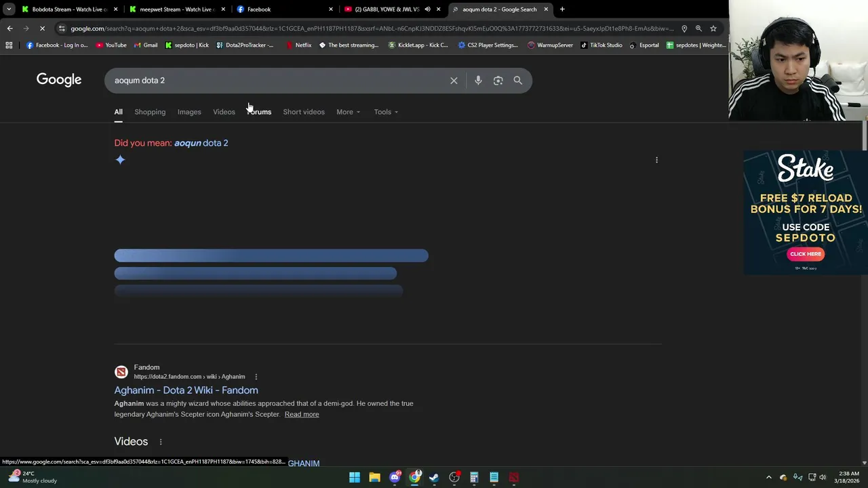Show hidden system tray icons
Screen dimensions: 868x488
(769, 478)
